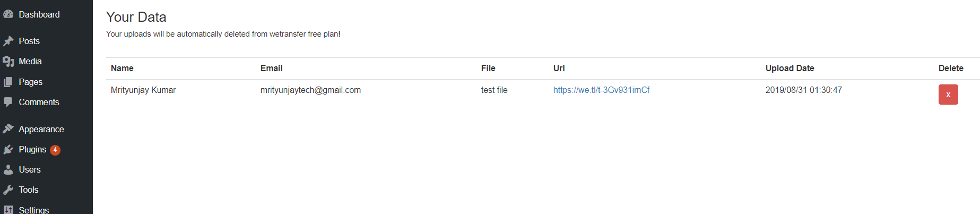Go to the Appearance menu

click(41, 130)
